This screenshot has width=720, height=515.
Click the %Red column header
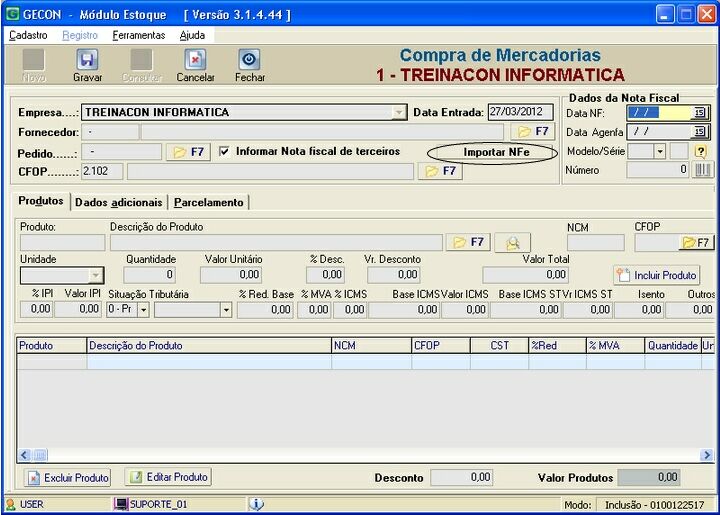[557, 346]
